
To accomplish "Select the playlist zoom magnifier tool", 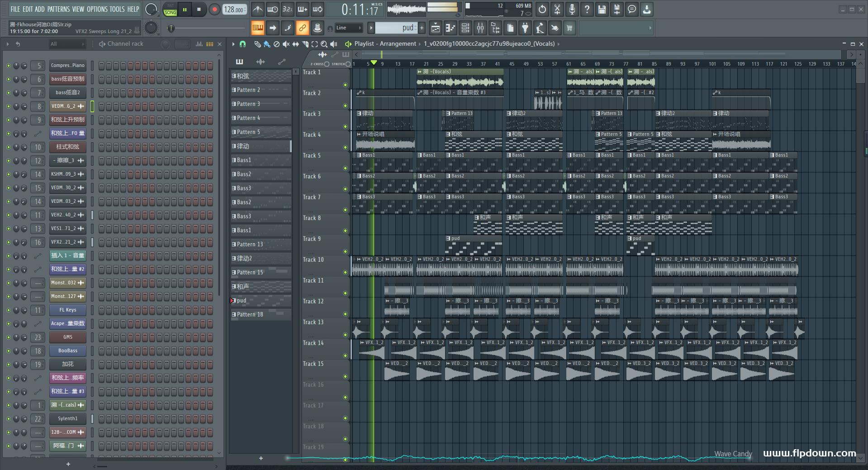I will click(324, 44).
